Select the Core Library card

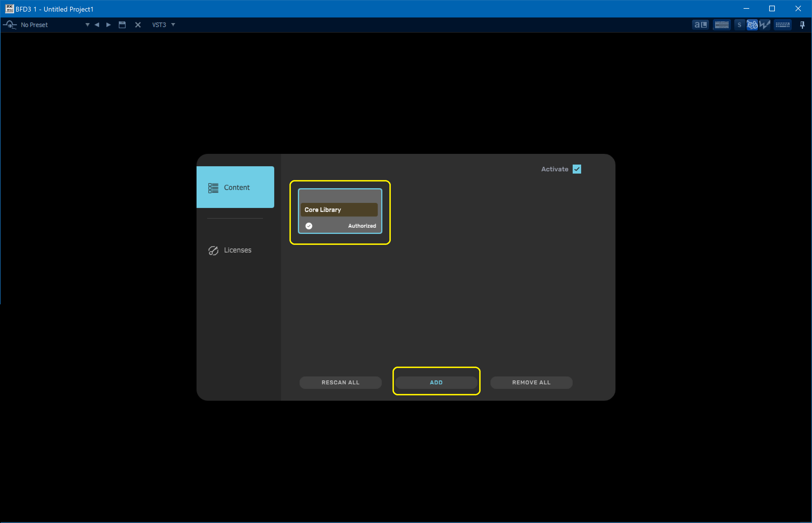(x=340, y=211)
